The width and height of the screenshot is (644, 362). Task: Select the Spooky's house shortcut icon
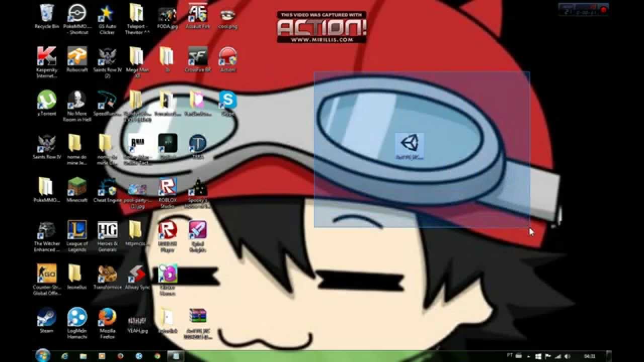[x=198, y=193]
